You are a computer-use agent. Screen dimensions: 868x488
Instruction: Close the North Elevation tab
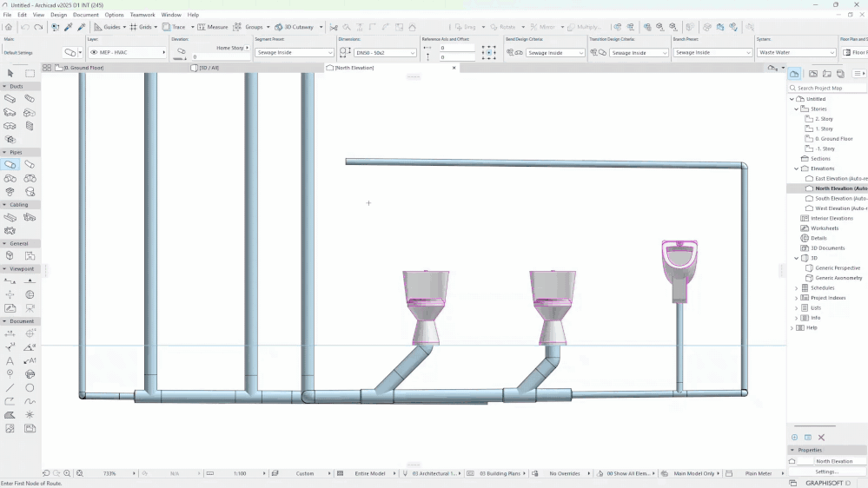coord(454,68)
